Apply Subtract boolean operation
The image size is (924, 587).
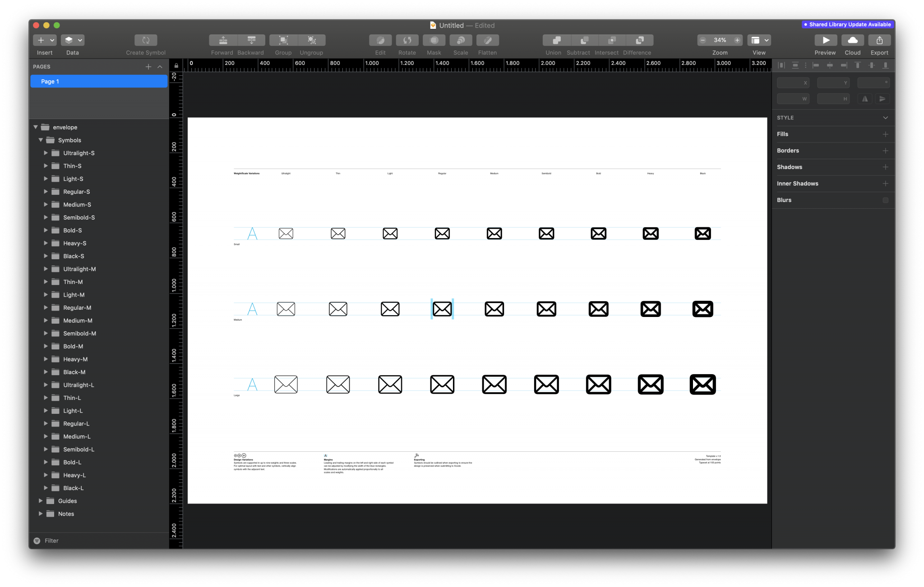pos(584,40)
